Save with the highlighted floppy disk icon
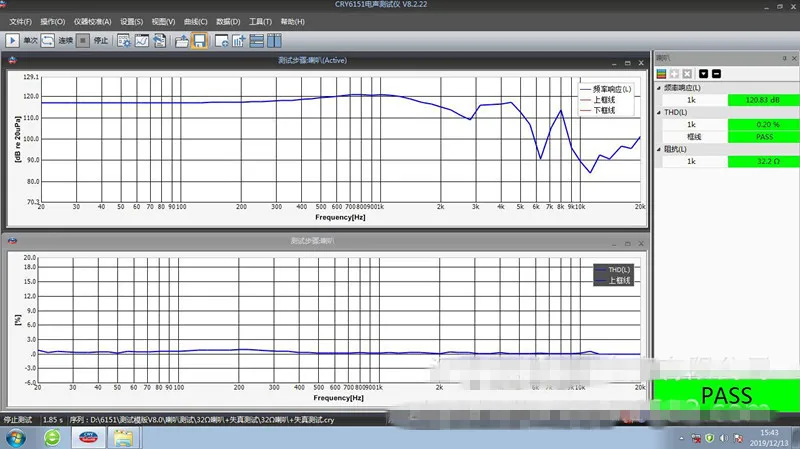800x449 pixels. click(x=199, y=41)
